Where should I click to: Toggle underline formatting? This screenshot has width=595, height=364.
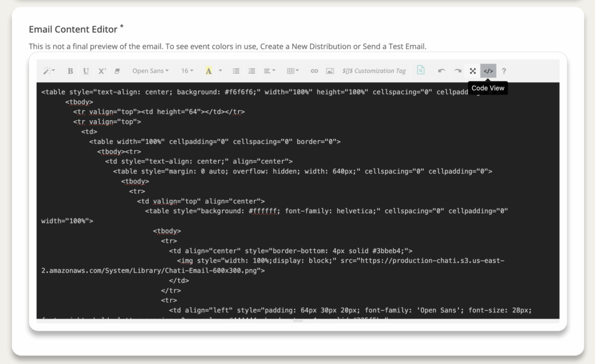tap(86, 71)
